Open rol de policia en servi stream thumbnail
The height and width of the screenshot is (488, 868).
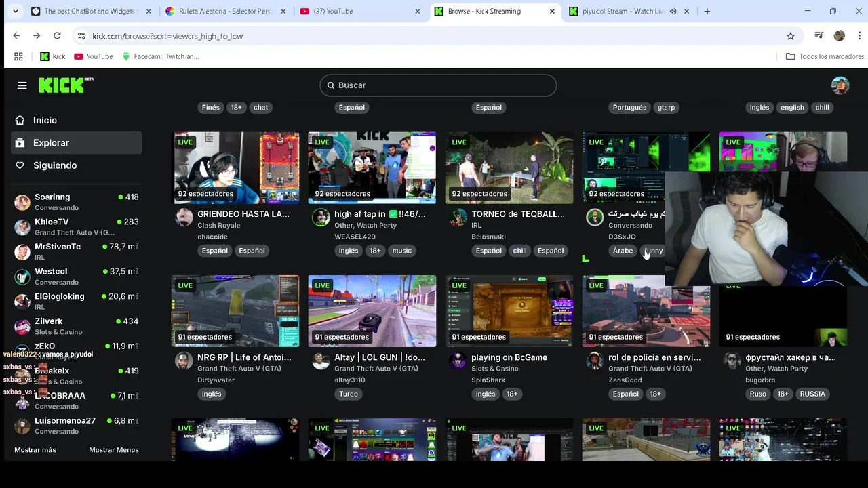tap(646, 310)
